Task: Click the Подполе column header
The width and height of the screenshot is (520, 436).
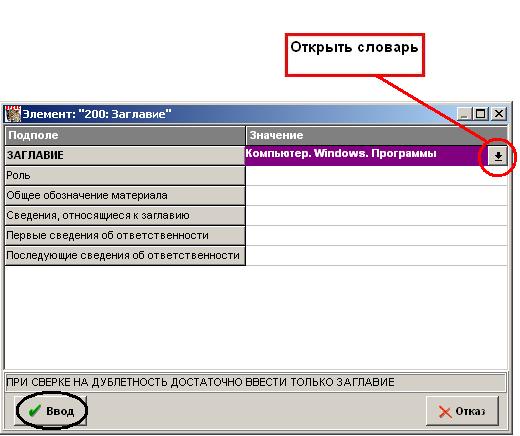Action: [125, 135]
